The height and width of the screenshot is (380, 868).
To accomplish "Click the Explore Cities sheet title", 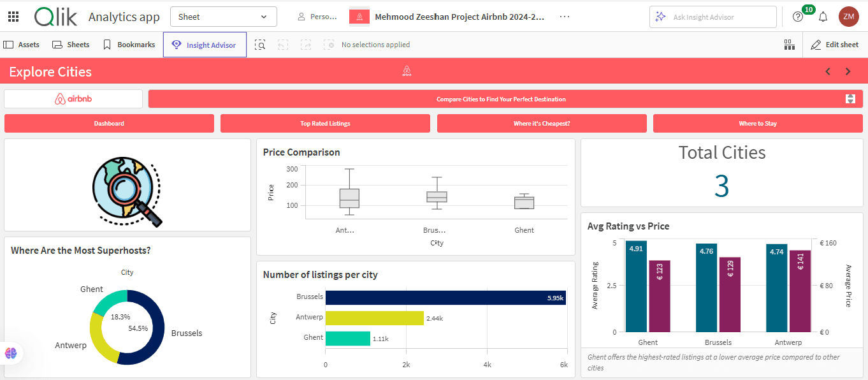I will click(x=50, y=72).
